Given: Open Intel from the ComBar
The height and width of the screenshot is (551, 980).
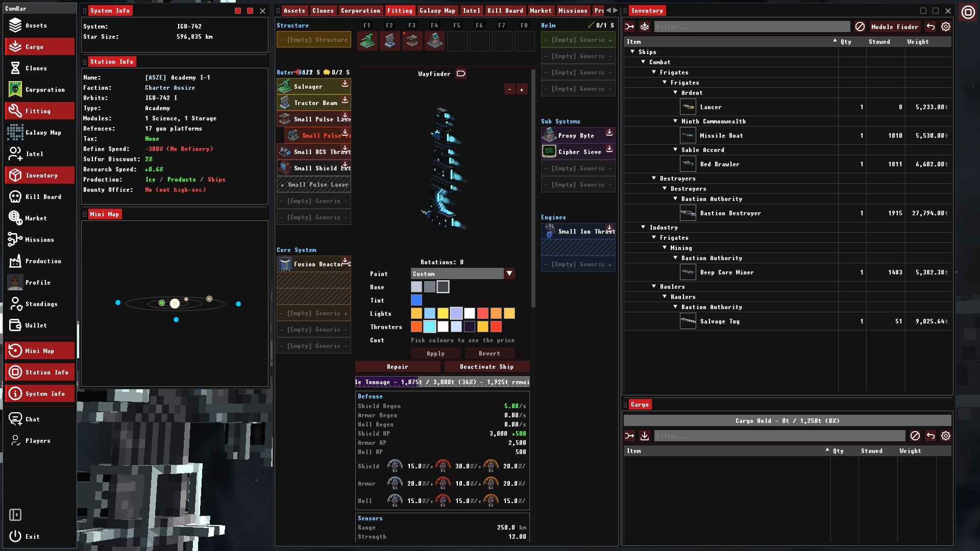Looking at the screenshot, I should (x=40, y=154).
